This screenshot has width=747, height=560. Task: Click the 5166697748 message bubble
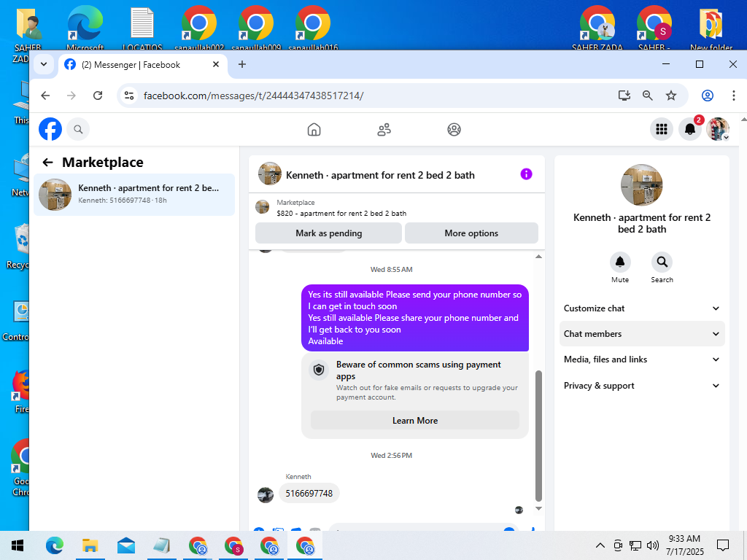tap(309, 494)
